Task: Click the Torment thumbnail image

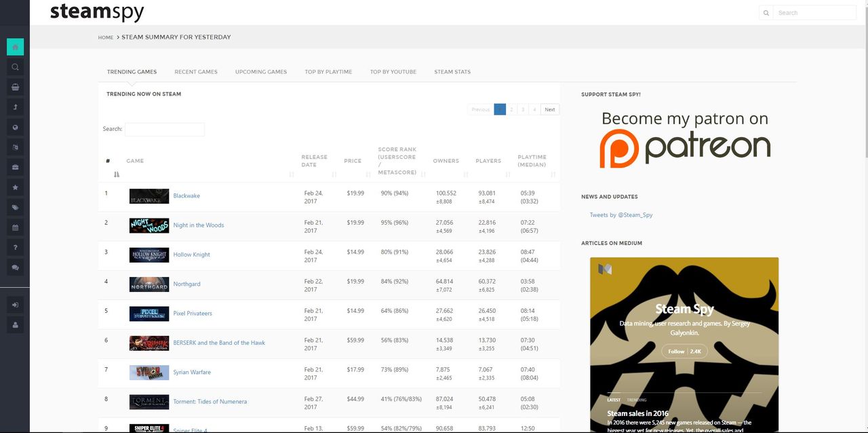Action: point(149,402)
